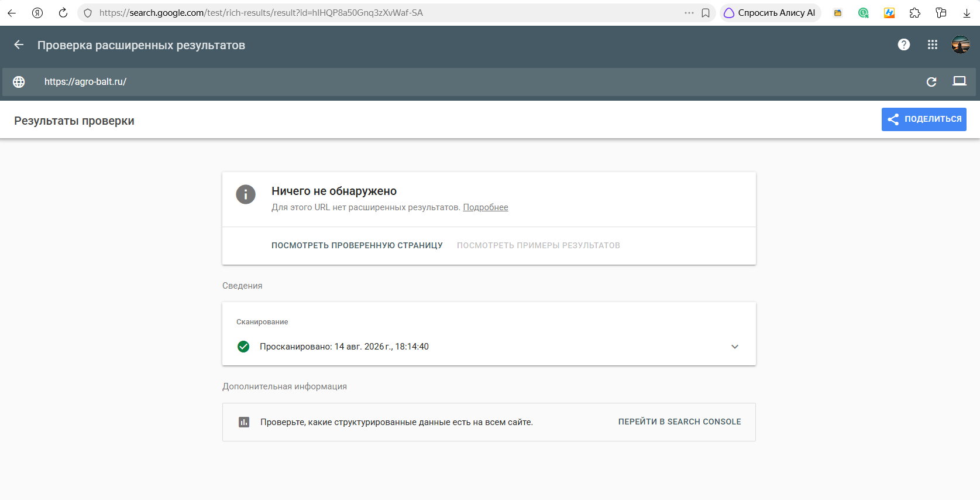Ask Alice AI button in address bar
Viewport: 980px width, 500px height.
click(x=770, y=13)
